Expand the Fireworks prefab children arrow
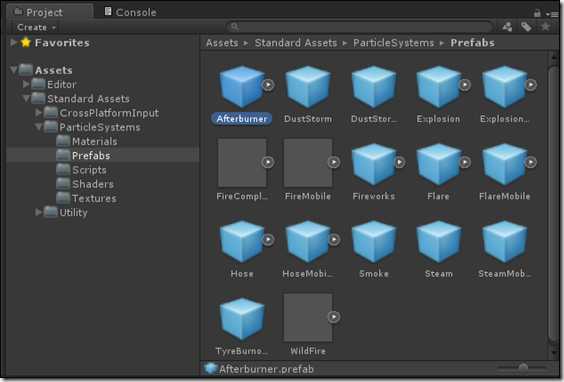The image size is (564, 382). click(399, 162)
